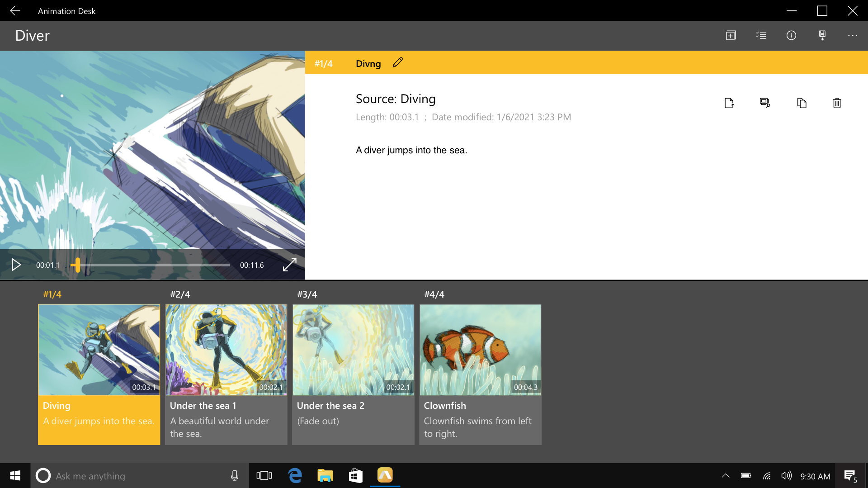Play the Diving clip preview
Image resolution: width=868 pixels, height=488 pixels.
(x=16, y=265)
